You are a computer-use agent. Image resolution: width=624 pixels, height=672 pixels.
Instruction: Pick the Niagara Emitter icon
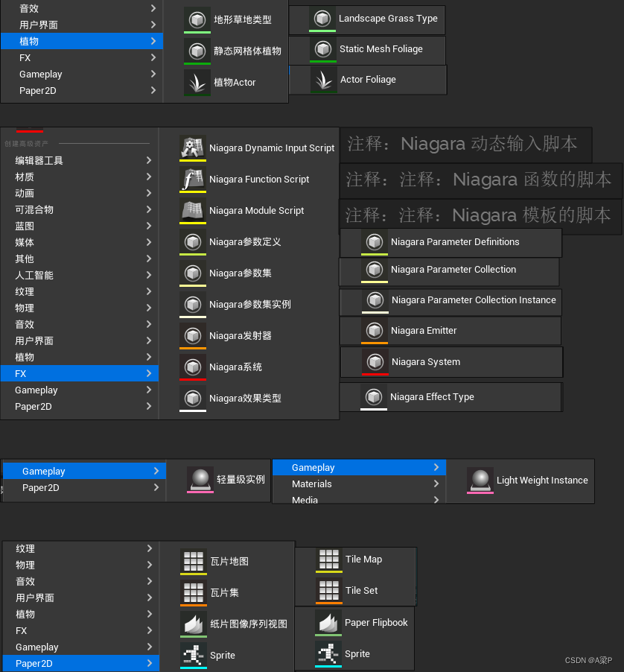point(375,331)
